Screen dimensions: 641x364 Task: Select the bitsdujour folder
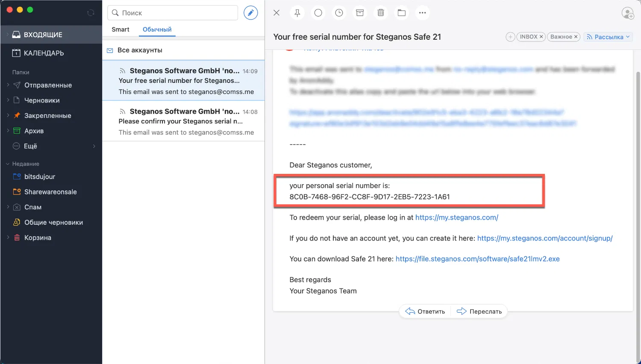[x=39, y=176]
